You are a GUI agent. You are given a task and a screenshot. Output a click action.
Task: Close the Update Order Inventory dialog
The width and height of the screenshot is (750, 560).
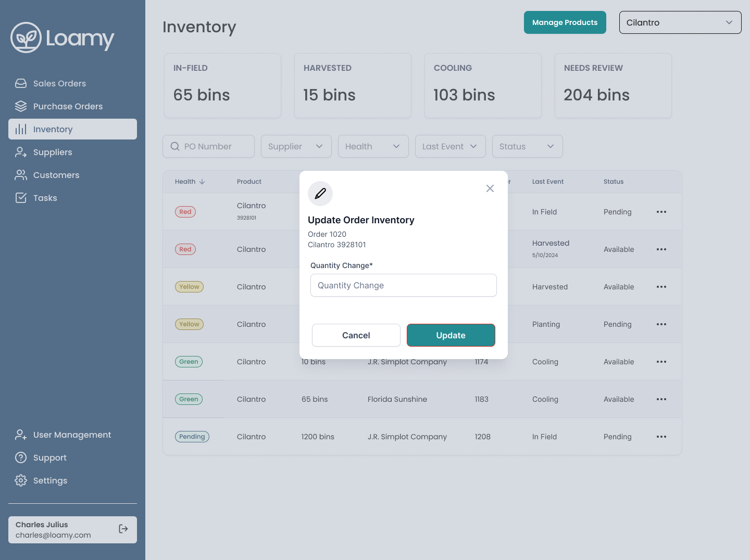[490, 188]
